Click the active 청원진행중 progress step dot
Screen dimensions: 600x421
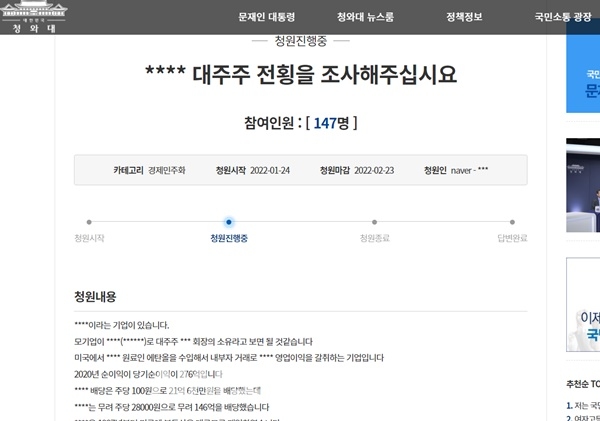point(229,222)
